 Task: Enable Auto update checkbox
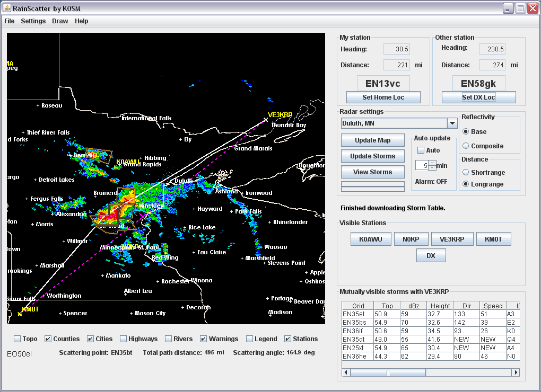pos(421,150)
